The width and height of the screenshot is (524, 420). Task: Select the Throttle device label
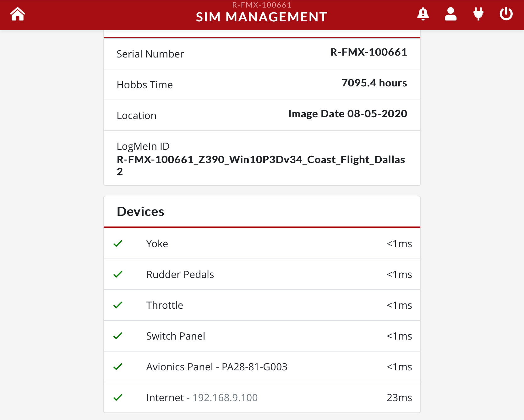165,305
